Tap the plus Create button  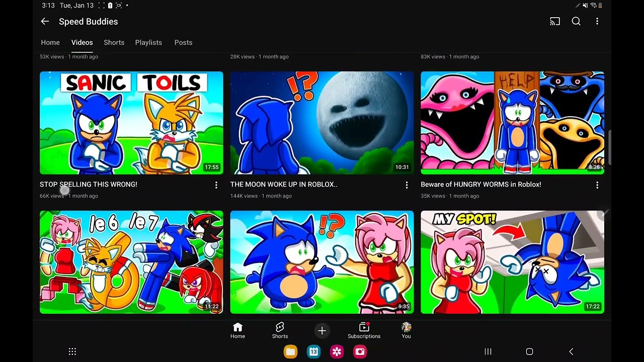point(322,330)
